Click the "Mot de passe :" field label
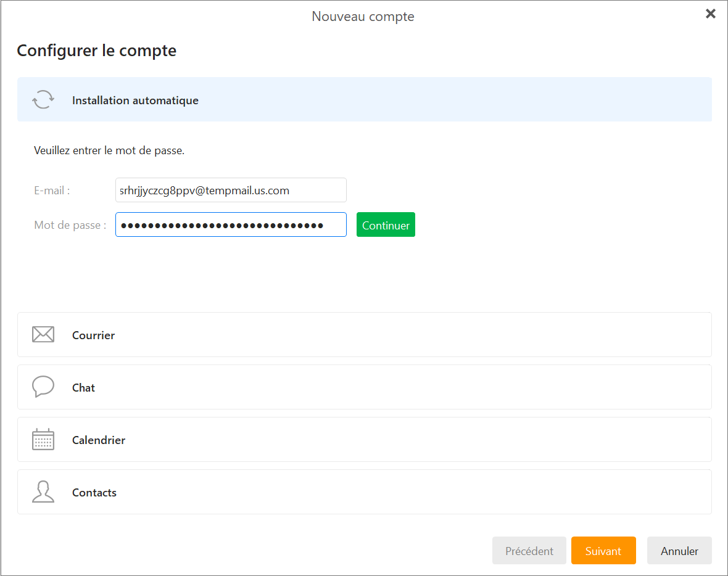 pyautogui.click(x=70, y=225)
